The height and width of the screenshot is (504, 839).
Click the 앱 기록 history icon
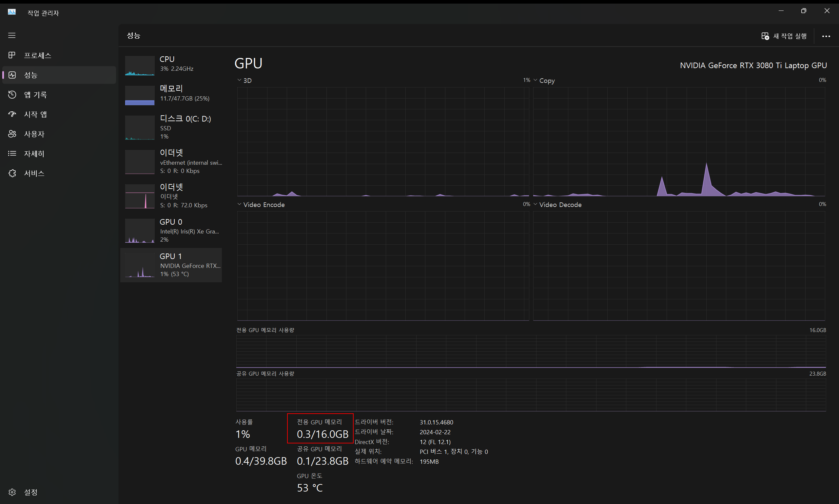(12, 94)
